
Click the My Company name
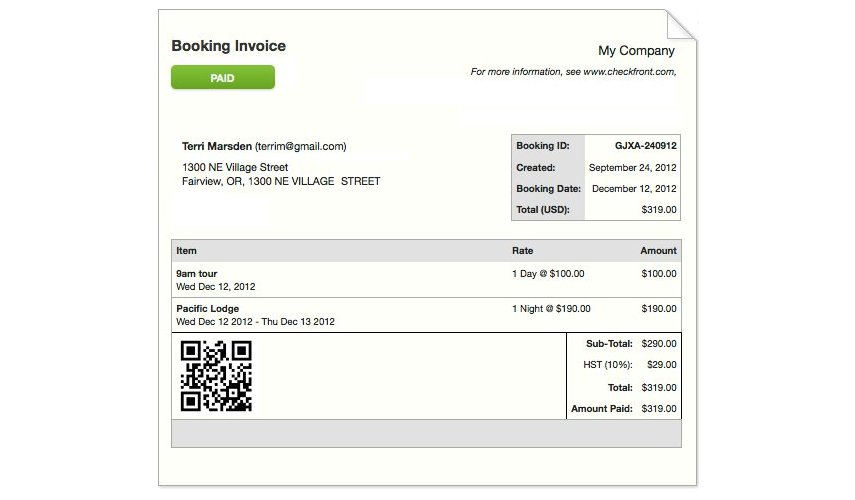tap(636, 51)
